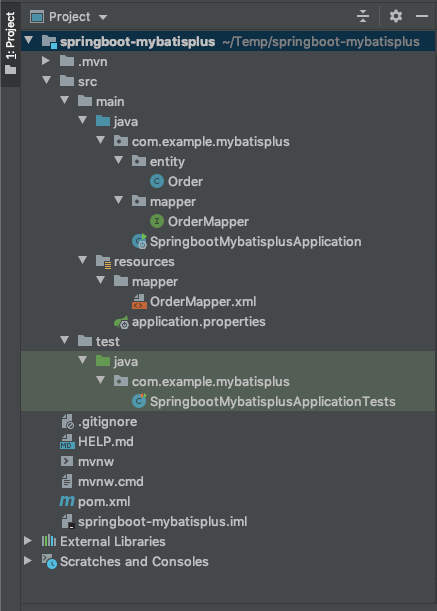The height and width of the screenshot is (611, 437).
Task: Expand the .mvn folder
Action: (x=46, y=61)
